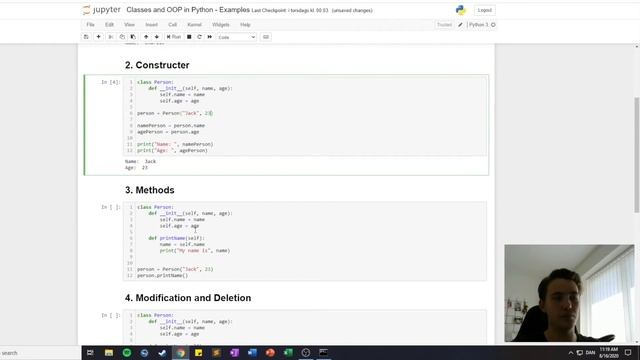Click the DAN language indicator in the tray

[x=590, y=353]
